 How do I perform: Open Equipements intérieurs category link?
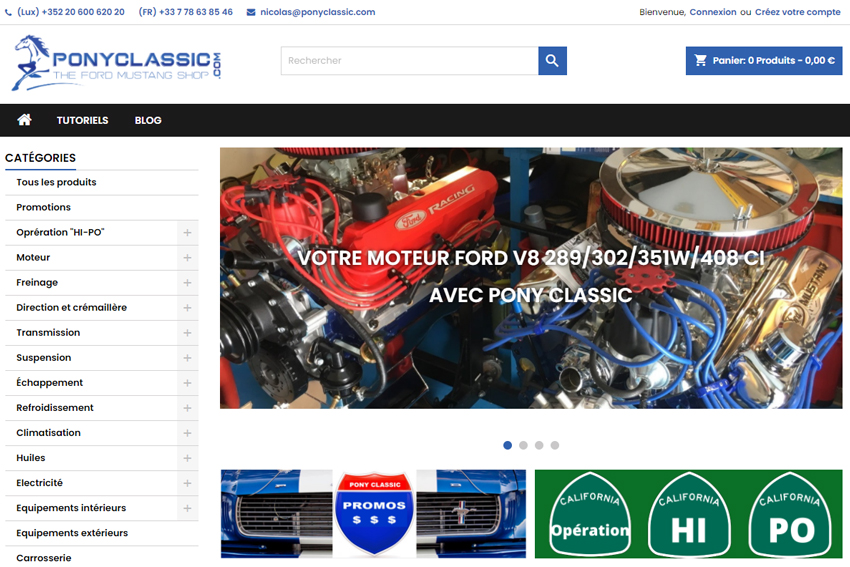(x=71, y=508)
